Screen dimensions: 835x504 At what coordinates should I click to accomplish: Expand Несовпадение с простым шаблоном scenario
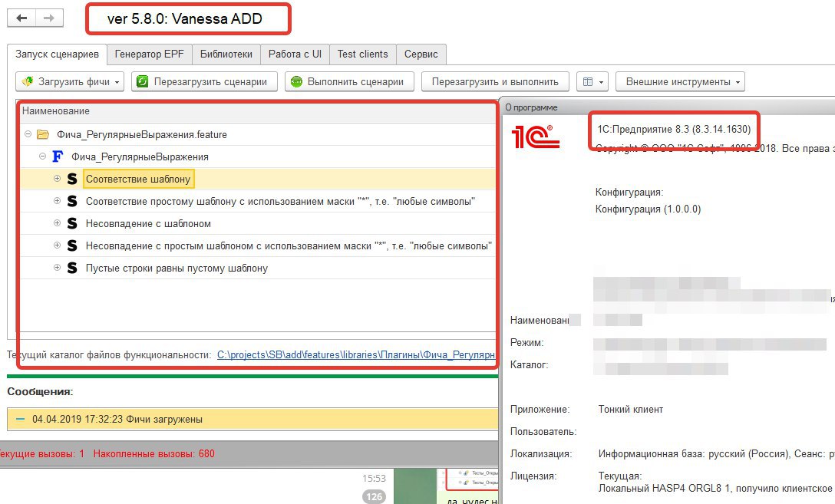[x=57, y=245]
